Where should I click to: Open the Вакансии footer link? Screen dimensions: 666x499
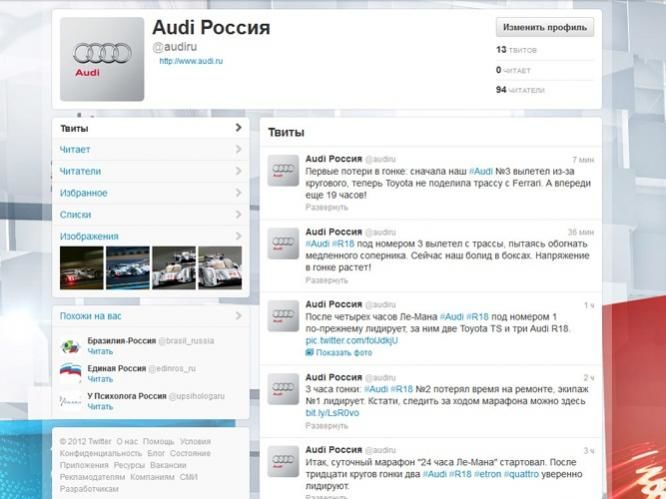pyautogui.click(x=168, y=465)
